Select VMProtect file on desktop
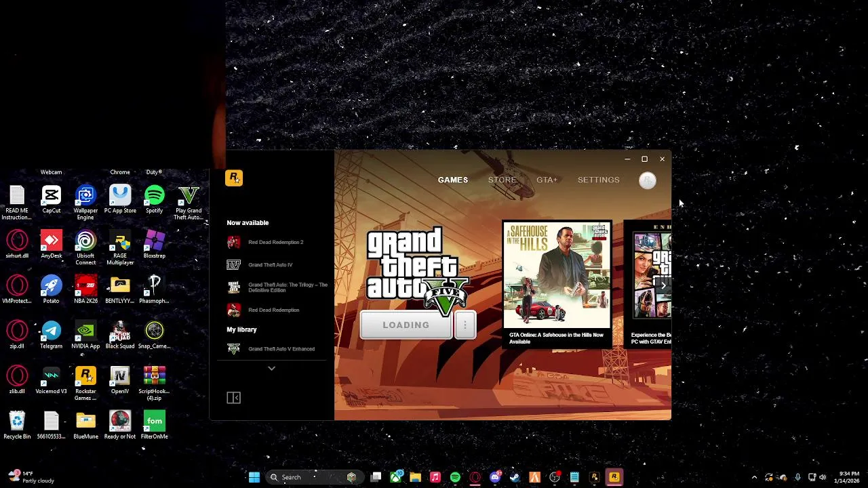 [x=17, y=289]
